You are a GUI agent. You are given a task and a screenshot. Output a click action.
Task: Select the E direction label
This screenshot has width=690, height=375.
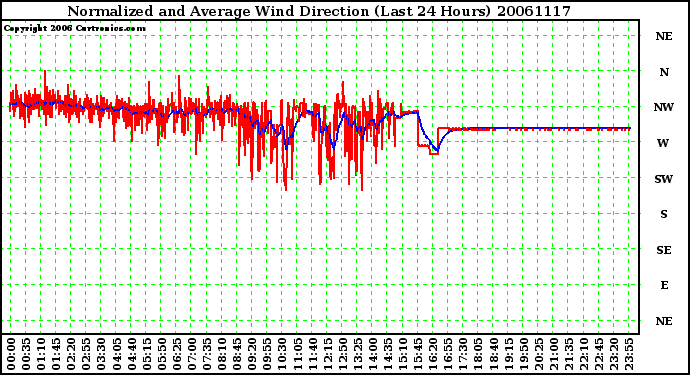point(664,285)
